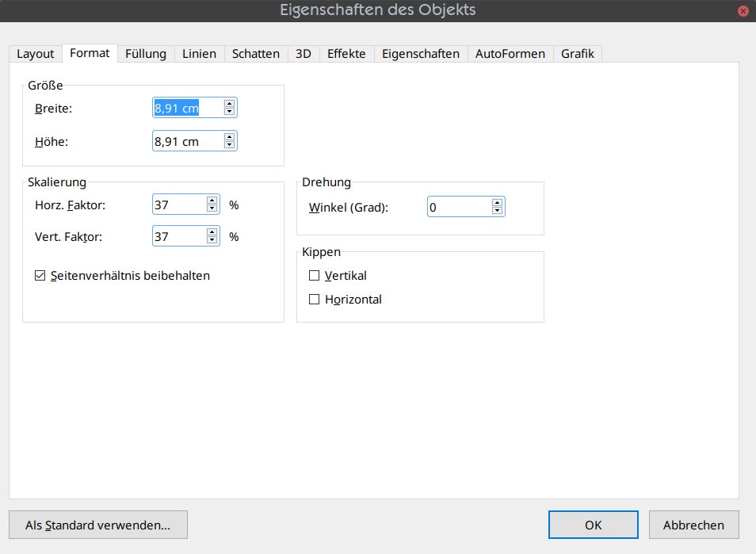Increase Höhe with the up arrow
This screenshot has height=554, width=756.
tap(230, 137)
